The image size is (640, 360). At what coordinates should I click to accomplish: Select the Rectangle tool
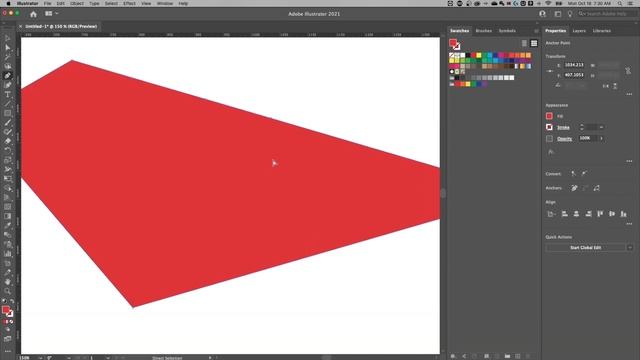(x=7, y=113)
